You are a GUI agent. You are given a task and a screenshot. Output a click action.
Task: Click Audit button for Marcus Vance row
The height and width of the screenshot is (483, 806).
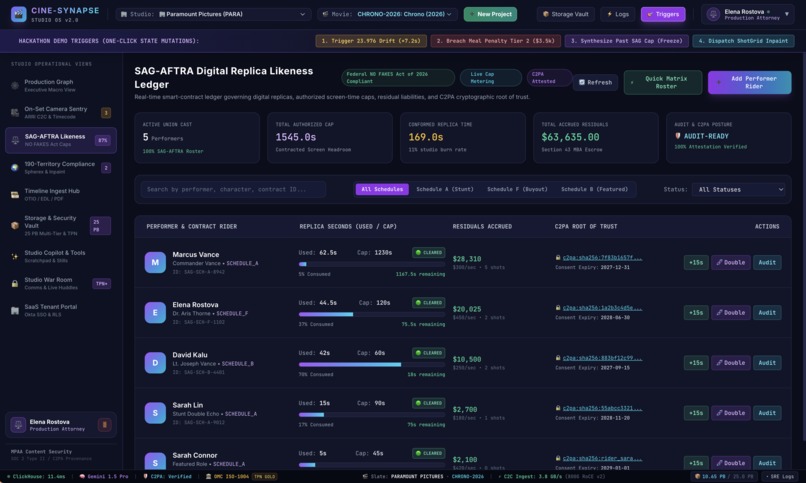pos(767,263)
